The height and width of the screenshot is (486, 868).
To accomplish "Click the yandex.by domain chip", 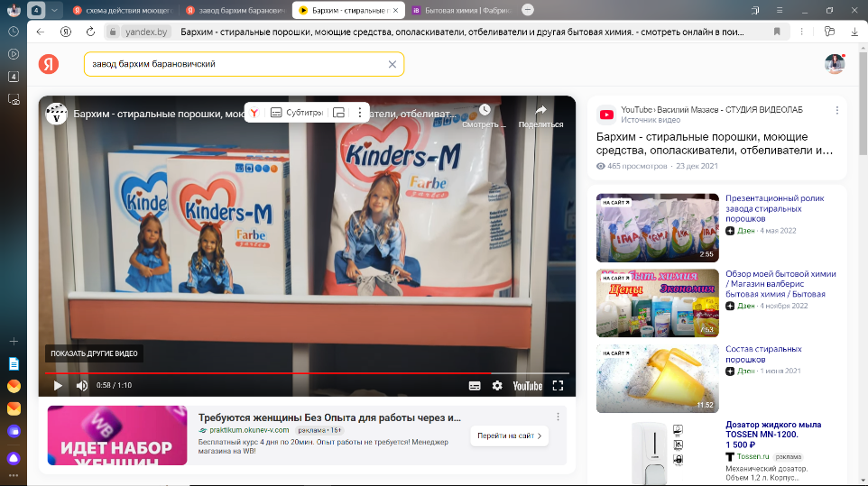I will 146,32.
